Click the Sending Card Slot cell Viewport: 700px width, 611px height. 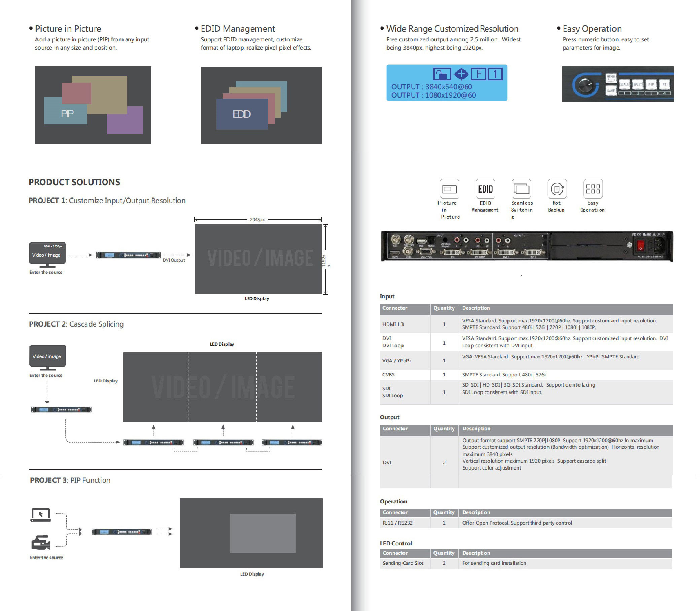pos(405,563)
